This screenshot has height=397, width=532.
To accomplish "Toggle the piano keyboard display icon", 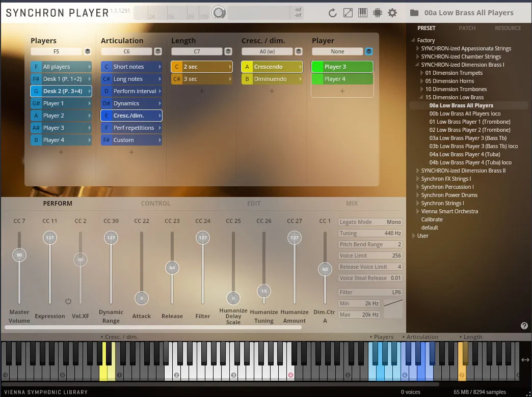I will click(x=362, y=13).
